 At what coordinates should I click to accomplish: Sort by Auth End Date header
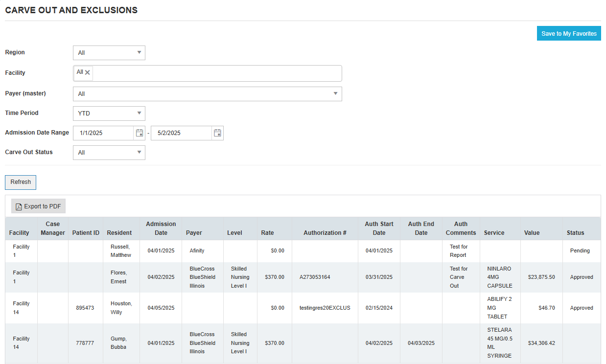pyautogui.click(x=421, y=228)
